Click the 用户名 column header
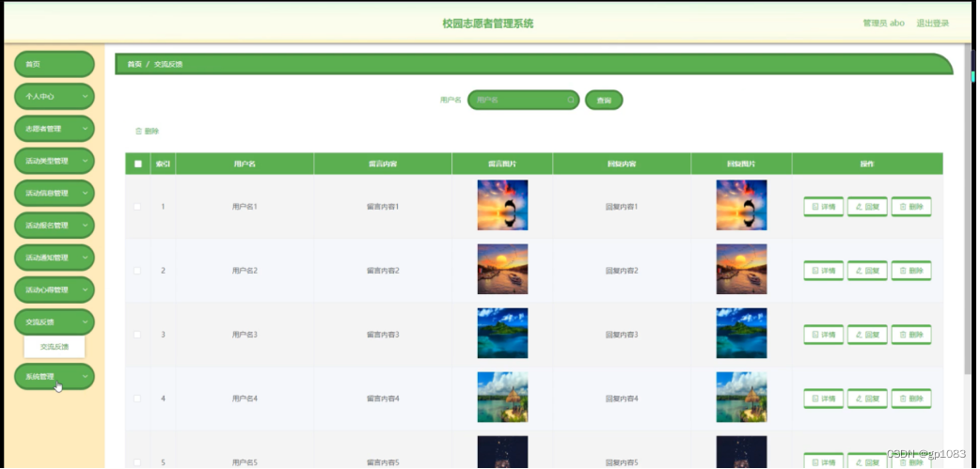This screenshot has height=469, width=980. 245,164
